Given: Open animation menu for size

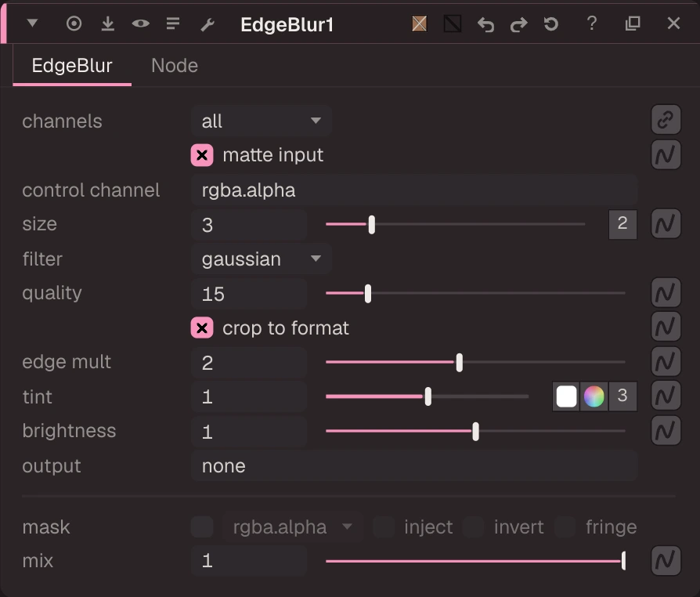Looking at the screenshot, I should point(666,223).
